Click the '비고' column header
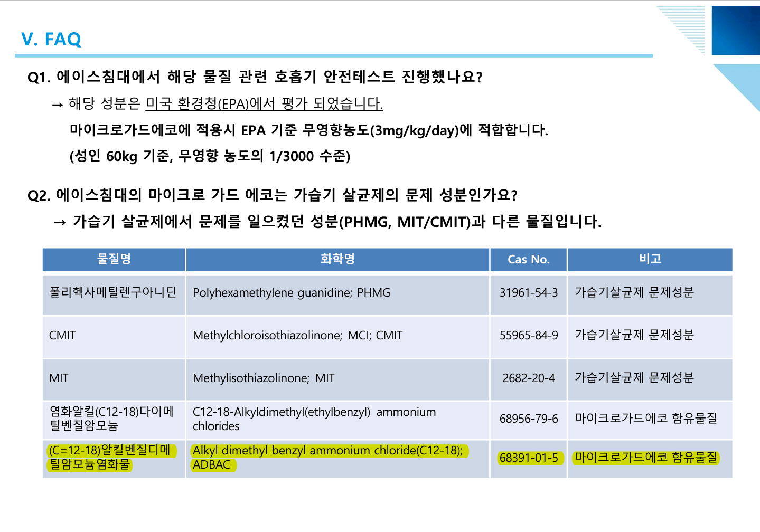Image resolution: width=760 pixels, height=532 pixels. click(650, 259)
